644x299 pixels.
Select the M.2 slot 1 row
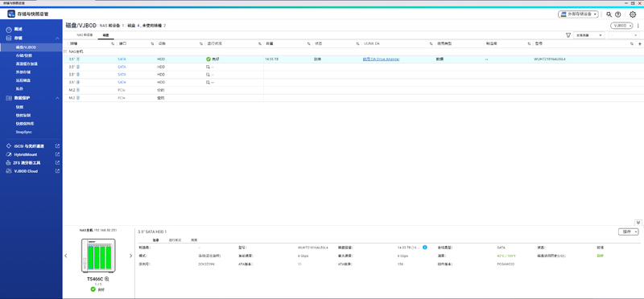(x=353, y=90)
